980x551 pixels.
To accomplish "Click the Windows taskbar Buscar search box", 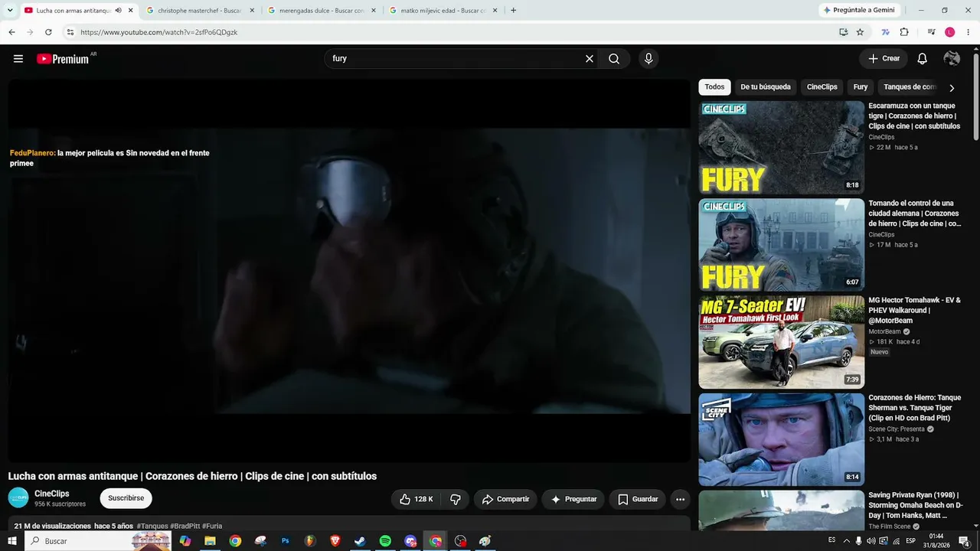I will (x=100, y=541).
